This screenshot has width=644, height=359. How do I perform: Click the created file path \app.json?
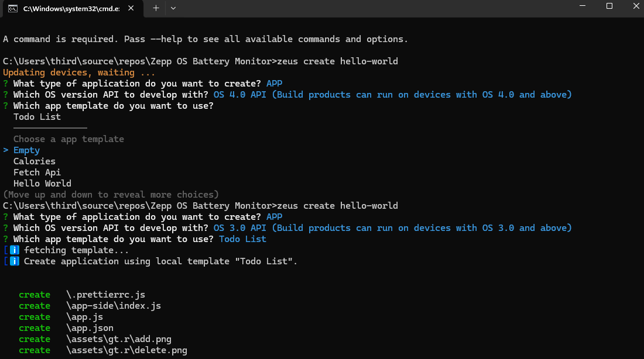90,327
